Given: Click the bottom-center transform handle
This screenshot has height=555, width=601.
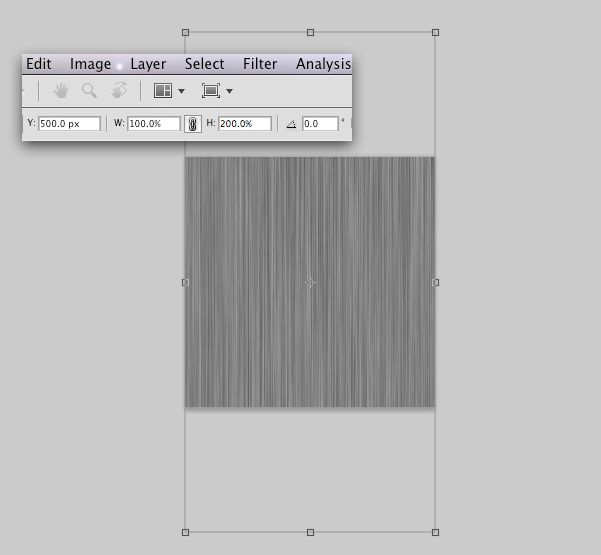Looking at the screenshot, I should (x=310, y=532).
